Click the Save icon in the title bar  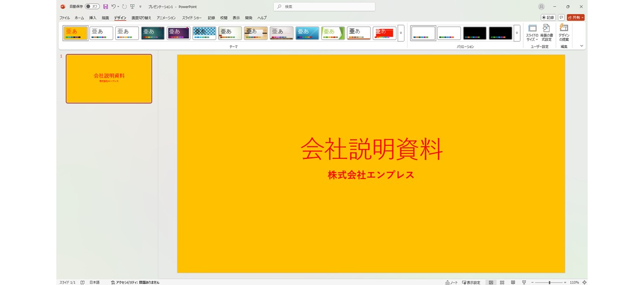click(x=106, y=7)
